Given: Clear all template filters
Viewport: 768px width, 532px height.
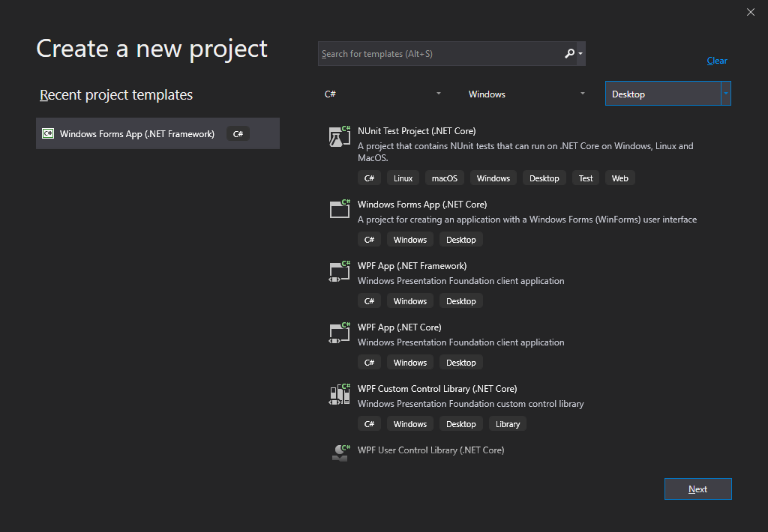Looking at the screenshot, I should click(716, 61).
